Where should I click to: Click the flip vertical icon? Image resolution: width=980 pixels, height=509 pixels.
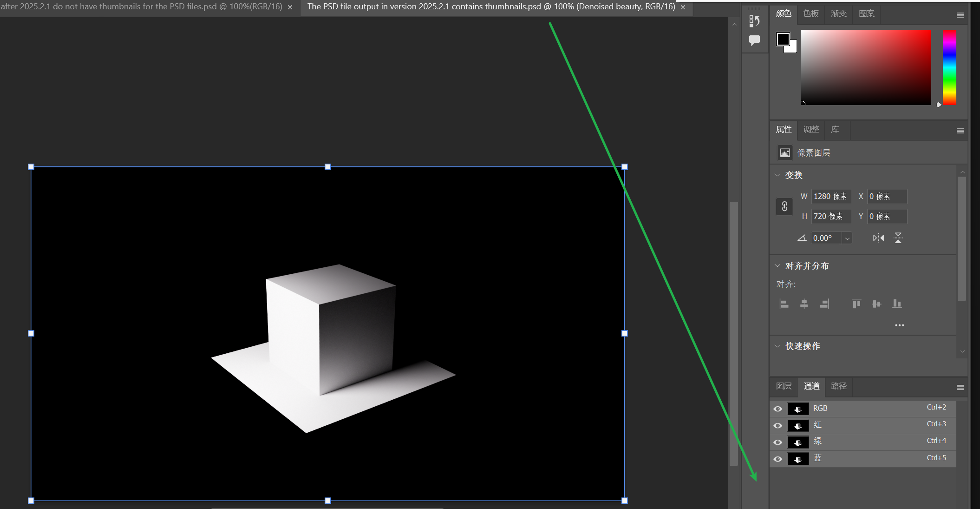[898, 238]
